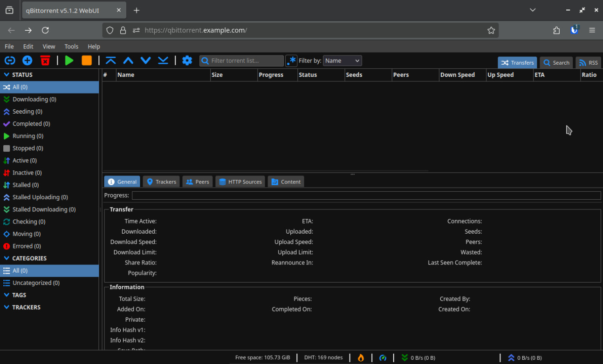
Task: Open the Tools menu
Action: coord(71,47)
